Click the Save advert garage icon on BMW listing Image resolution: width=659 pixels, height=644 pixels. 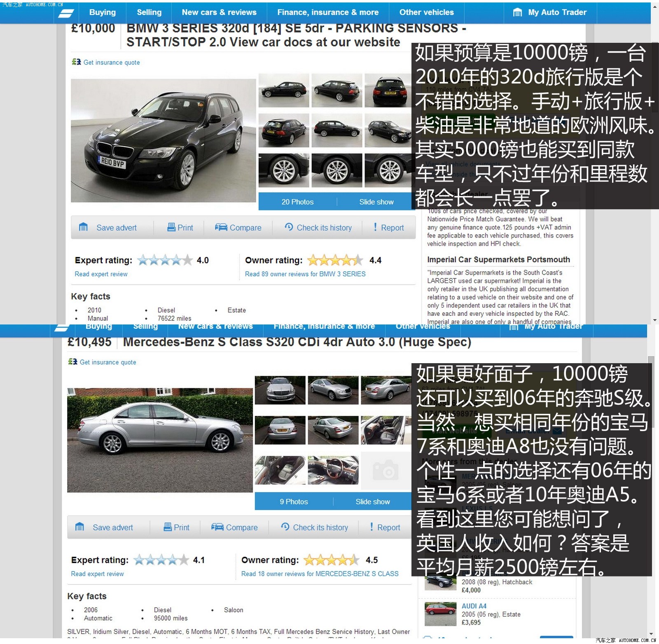(83, 227)
